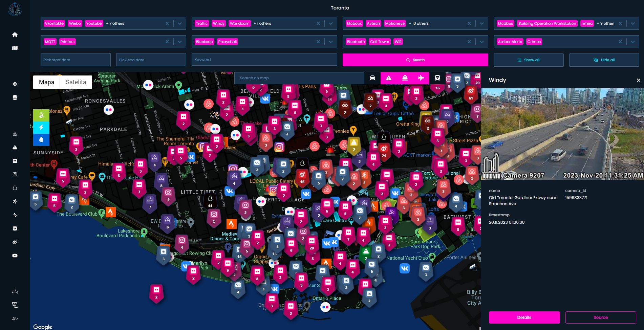Toggle the airplane flights layer button
The image size is (644, 330).
(x=421, y=78)
